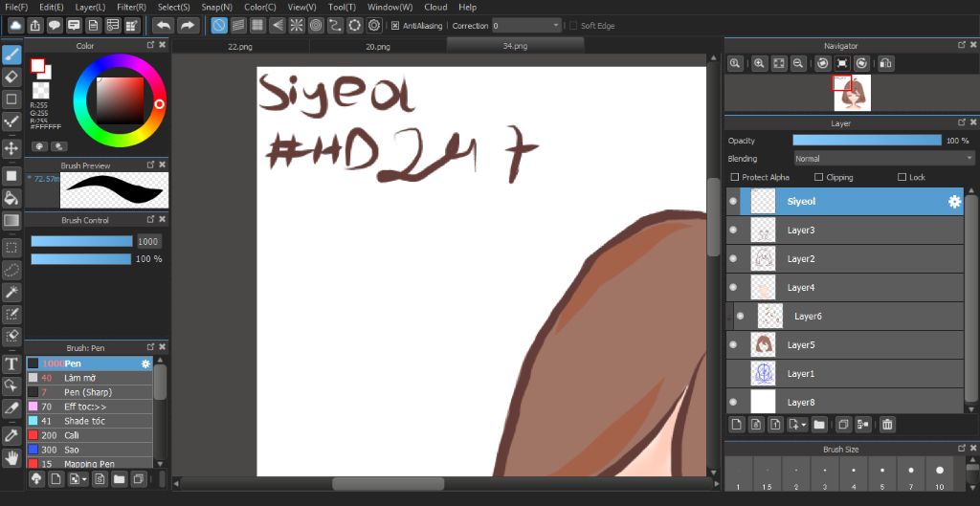Click the Redo arrow in toolbar
The height and width of the screenshot is (506, 980).
coord(187,26)
